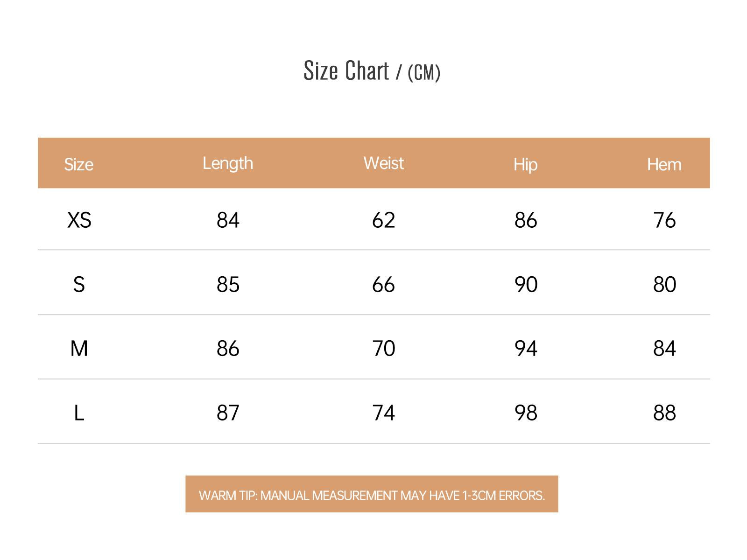The image size is (747, 560).
Task: Select the XS hem value 76
Action: pyautogui.click(x=664, y=220)
